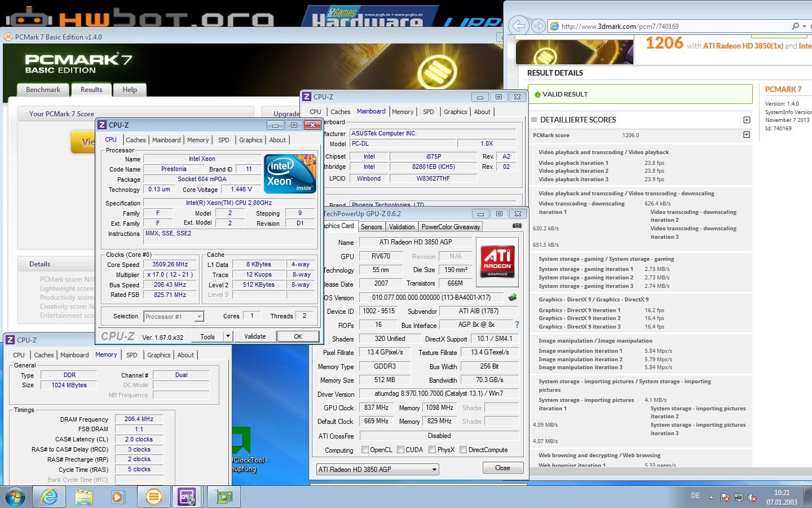Open About tab in front CPU-Z window

[277, 140]
